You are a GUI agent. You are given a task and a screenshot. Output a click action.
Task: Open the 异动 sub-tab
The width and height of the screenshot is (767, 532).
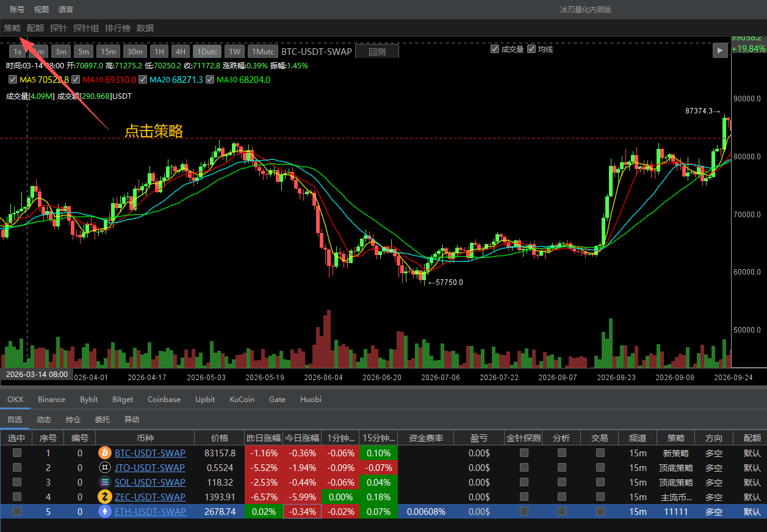[132, 420]
